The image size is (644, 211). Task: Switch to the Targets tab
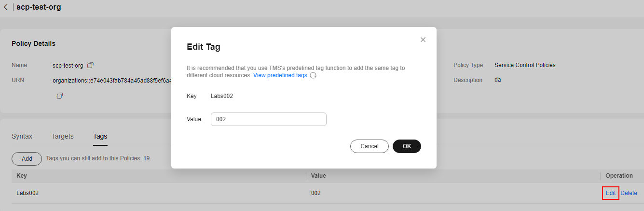(63, 136)
